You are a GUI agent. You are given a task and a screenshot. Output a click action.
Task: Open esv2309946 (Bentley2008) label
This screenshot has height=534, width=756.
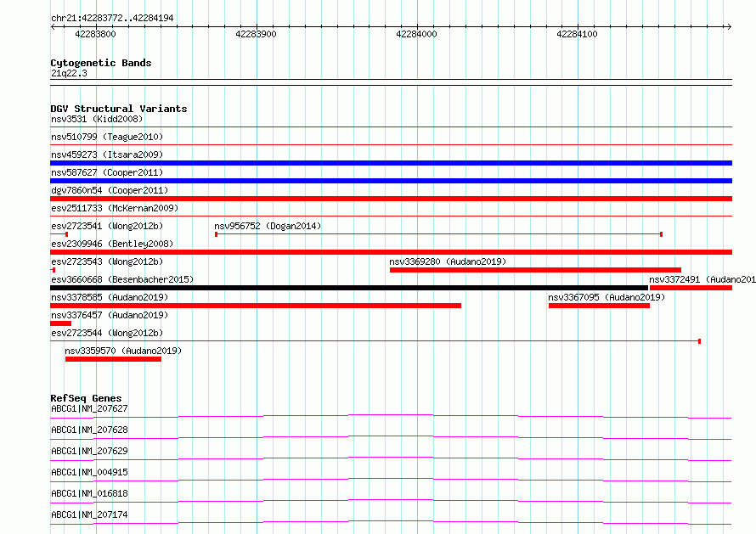(112, 244)
